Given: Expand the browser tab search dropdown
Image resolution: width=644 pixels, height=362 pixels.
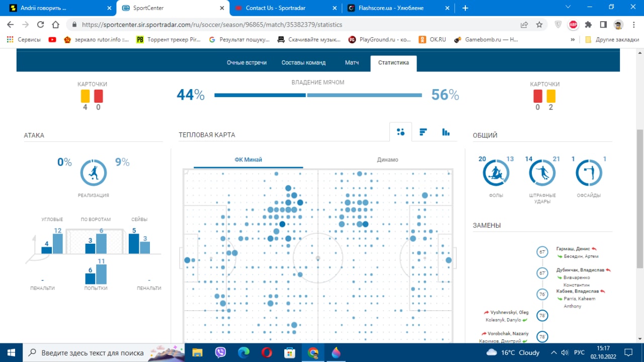Looking at the screenshot, I should click(x=568, y=7).
